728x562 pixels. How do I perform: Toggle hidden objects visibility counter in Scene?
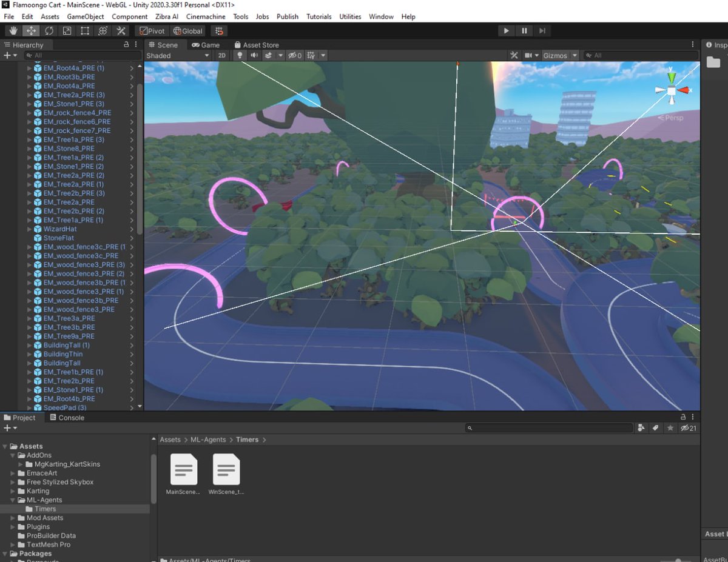pyautogui.click(x=295, y=55)
